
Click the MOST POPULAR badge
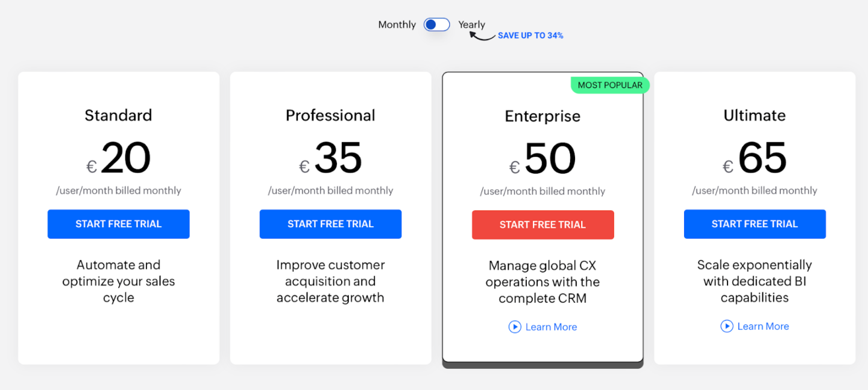[610, 85]
